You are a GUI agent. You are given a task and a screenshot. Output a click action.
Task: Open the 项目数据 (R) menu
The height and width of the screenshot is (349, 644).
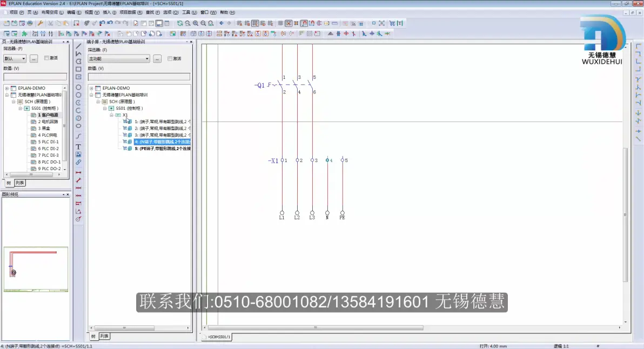coord(131,13)
